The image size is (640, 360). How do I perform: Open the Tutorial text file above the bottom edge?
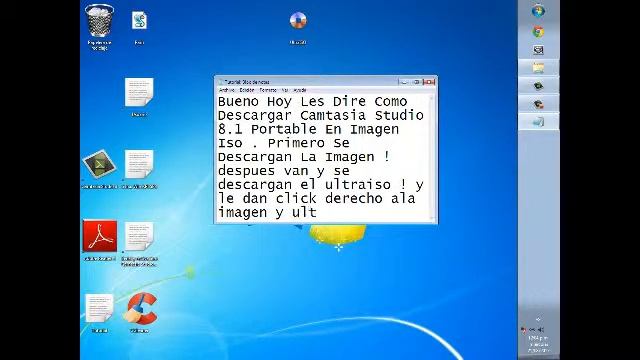(99, 308)
